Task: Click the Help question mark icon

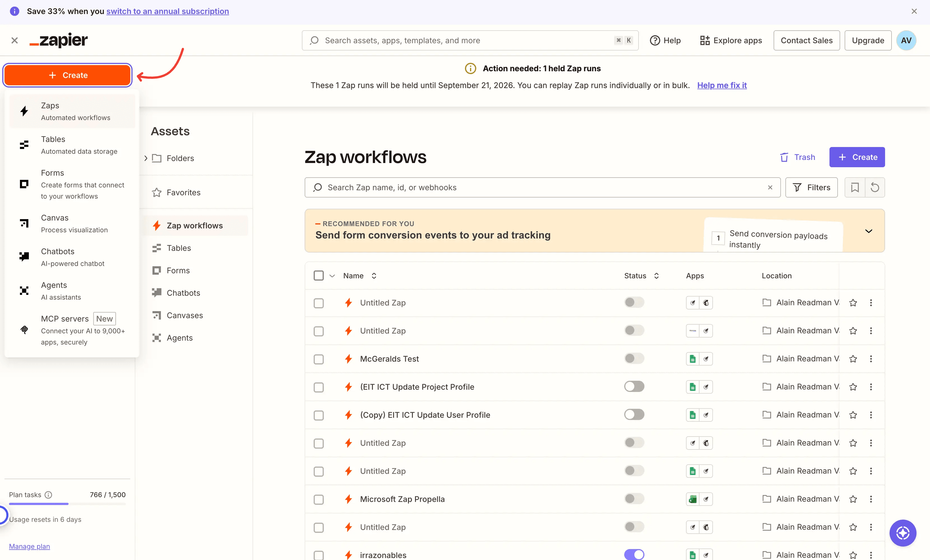Action: coord(655,40)
